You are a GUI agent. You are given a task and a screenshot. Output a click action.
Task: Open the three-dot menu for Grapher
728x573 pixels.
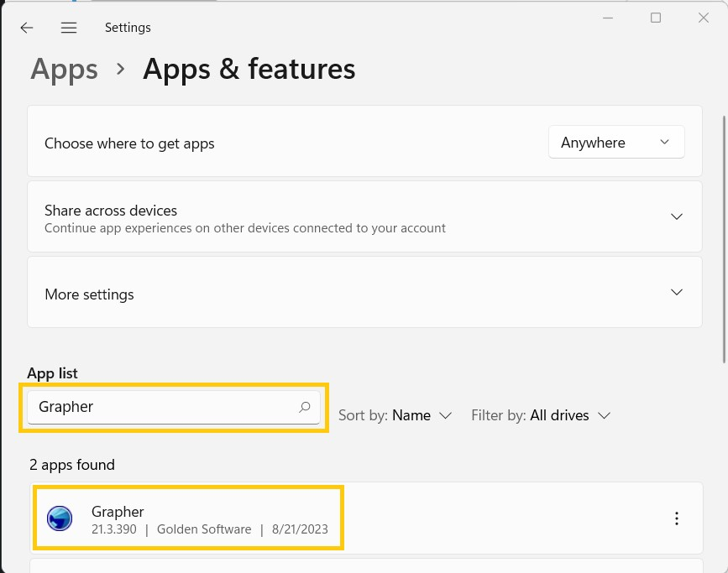click(x=677, y=518)
